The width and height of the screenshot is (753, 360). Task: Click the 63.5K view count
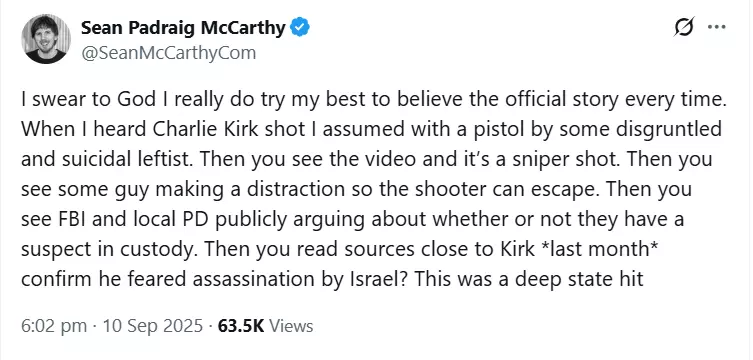pyautogui.click(x=241, y=326)
